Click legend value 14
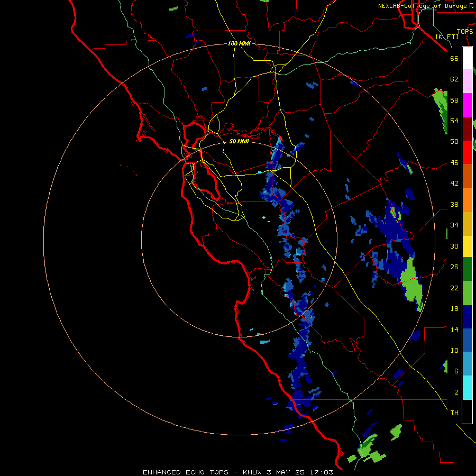476x476 pixels. coord(454,329)
